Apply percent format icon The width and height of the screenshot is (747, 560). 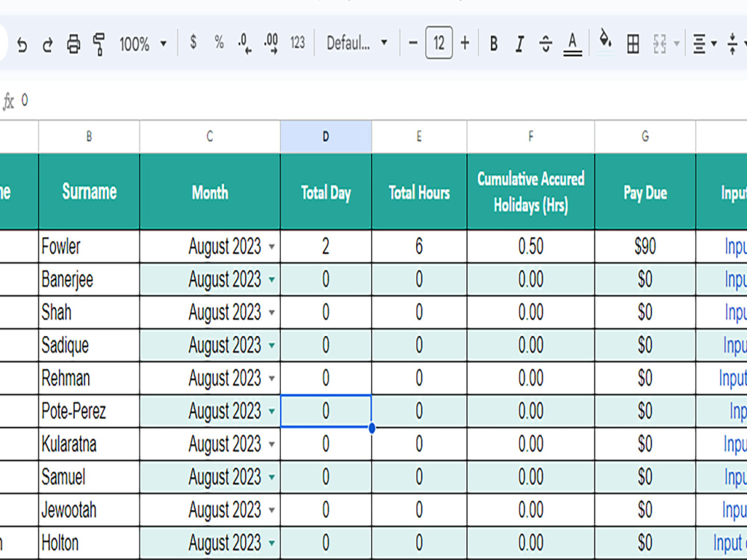click(x=219, y=43)
